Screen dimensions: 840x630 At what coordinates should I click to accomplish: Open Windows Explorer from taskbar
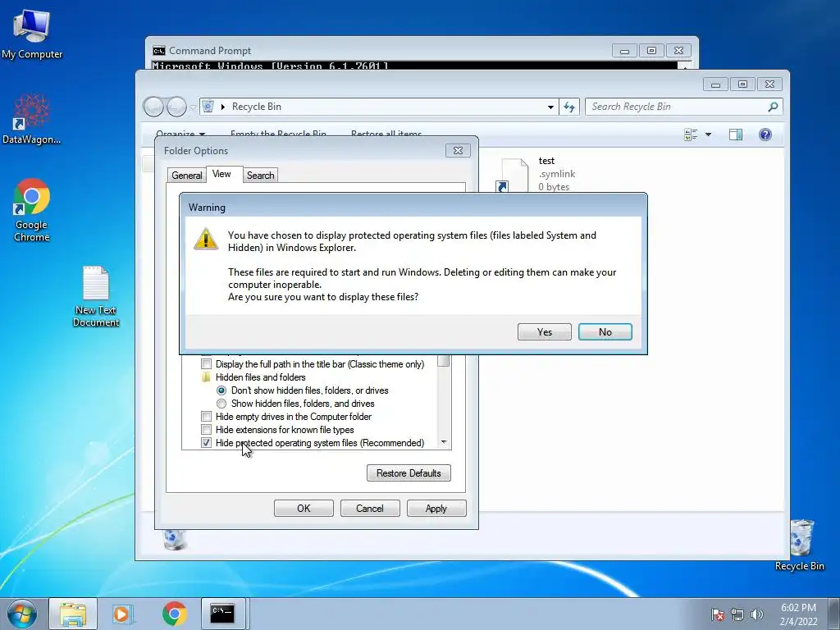[73, 614]
